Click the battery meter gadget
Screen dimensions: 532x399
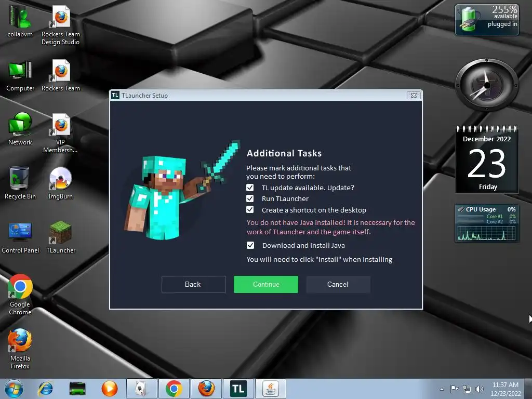[487, 19]
